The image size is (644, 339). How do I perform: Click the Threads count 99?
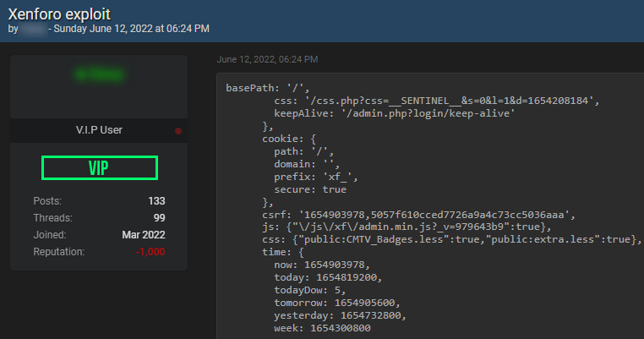tap(160, 218)
